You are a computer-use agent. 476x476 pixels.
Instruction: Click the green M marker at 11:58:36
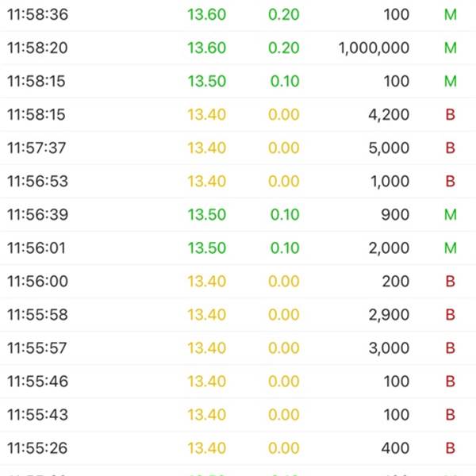click(x=451, y=15)
